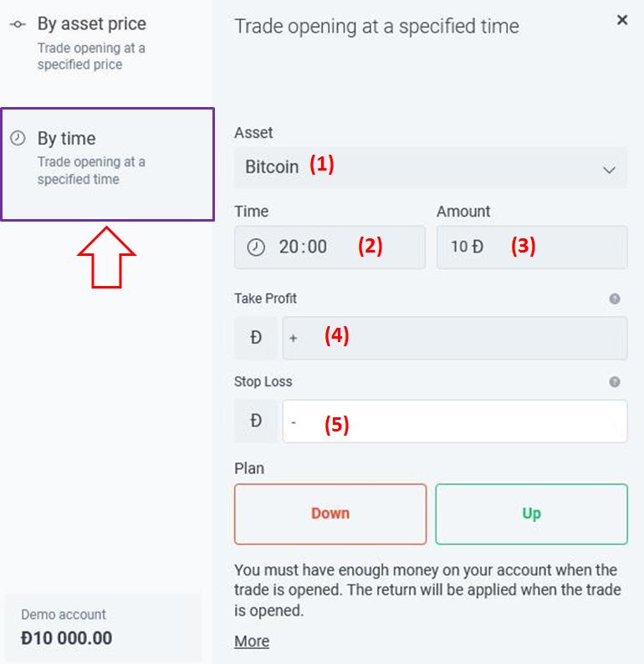The image size is (644, 664).
Task: Open the Asset dropdown showing Bitcoin
Action: pos(418,167)
